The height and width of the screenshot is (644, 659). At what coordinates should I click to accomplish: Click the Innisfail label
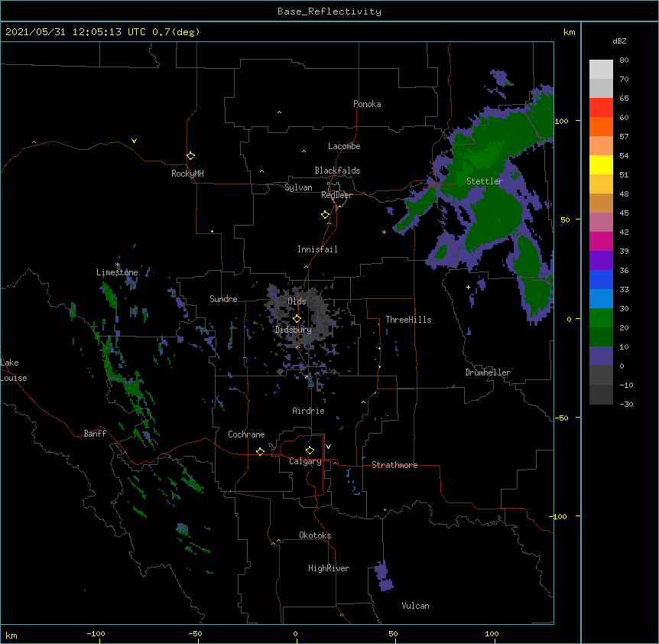point(317,249)
